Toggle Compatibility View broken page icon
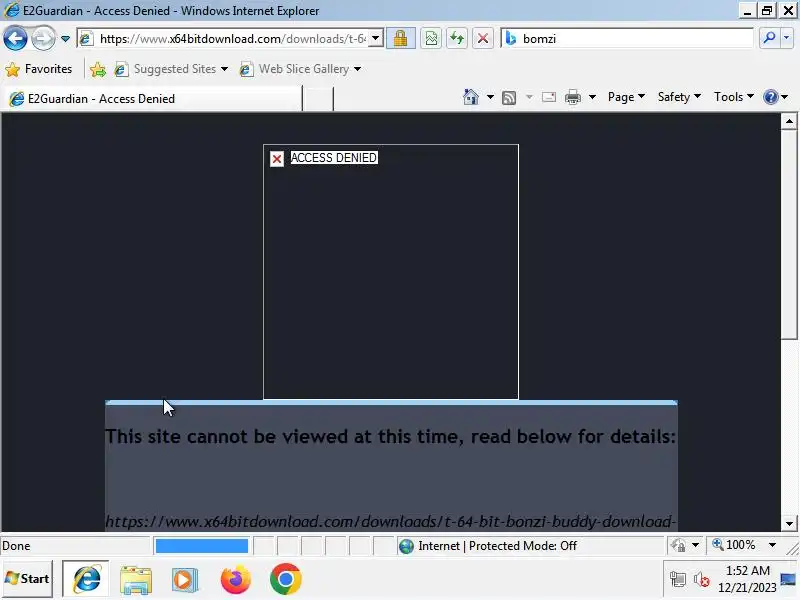Viewport: 800px width, 600px height. point(431,38)
